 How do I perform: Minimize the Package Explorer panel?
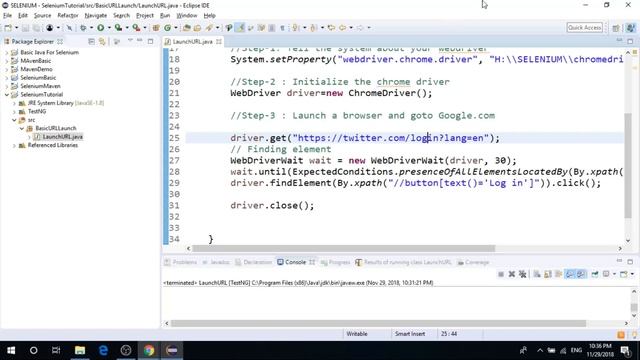coord(140,41)
